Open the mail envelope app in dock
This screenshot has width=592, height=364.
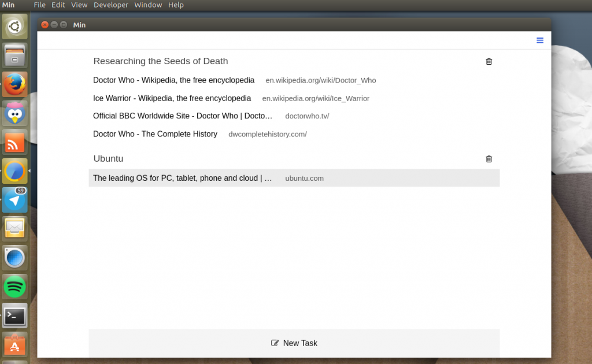pyautogui.click(x=14, y=229)
